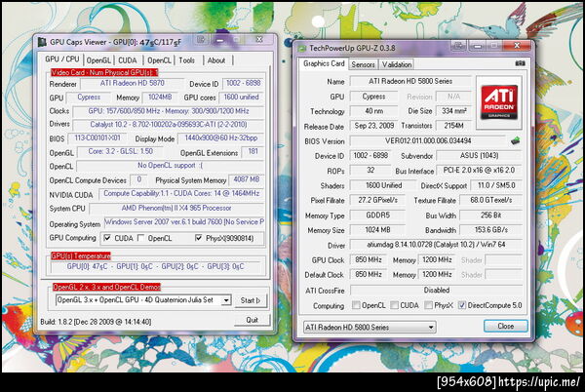
Task: Switch to the Tools tab
Action: pos(186,60)
